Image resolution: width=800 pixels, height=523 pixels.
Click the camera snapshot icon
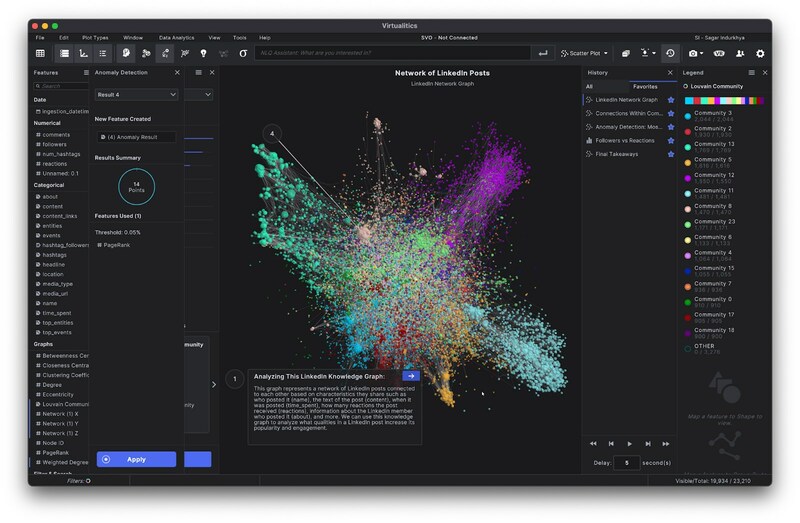pos(693,53)
